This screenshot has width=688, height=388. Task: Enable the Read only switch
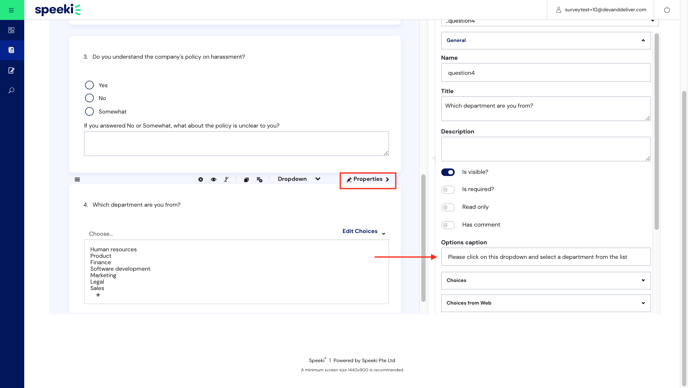coord(448,207)
